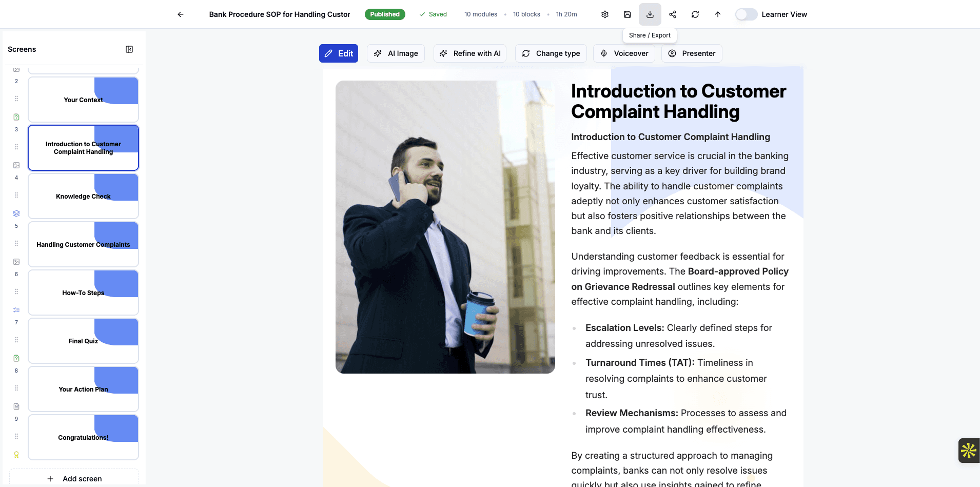The image size is (980, 487).
Task: Open the Change type menu
Action: pos(551,53)
